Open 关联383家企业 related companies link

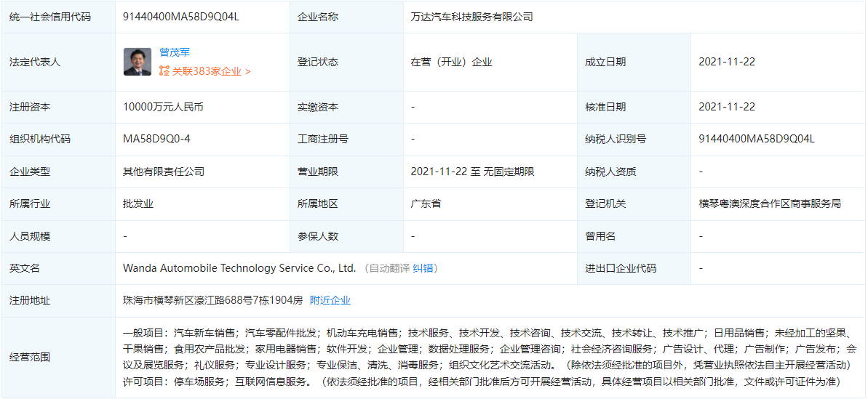coord(210,71)
